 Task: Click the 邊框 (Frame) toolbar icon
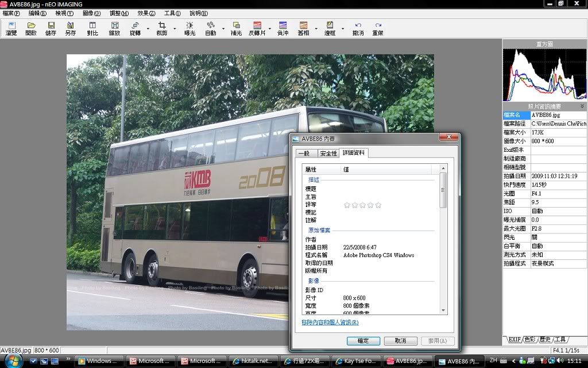coord(330,29)
